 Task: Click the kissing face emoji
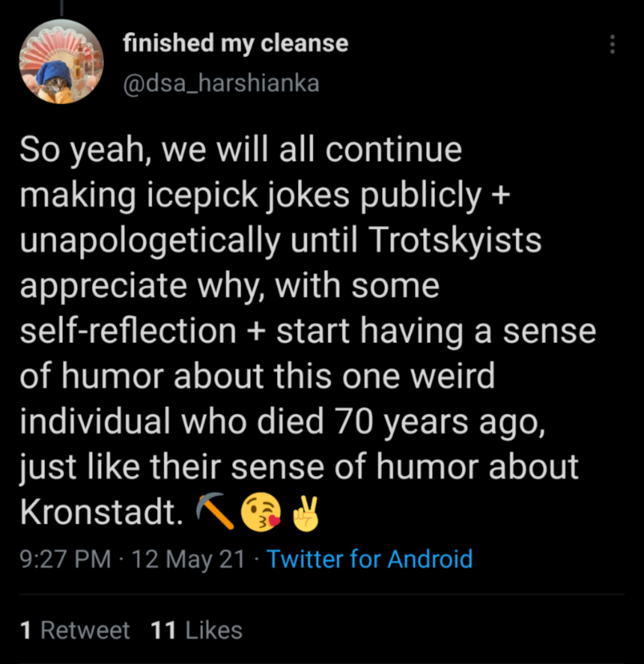[261, 513]
